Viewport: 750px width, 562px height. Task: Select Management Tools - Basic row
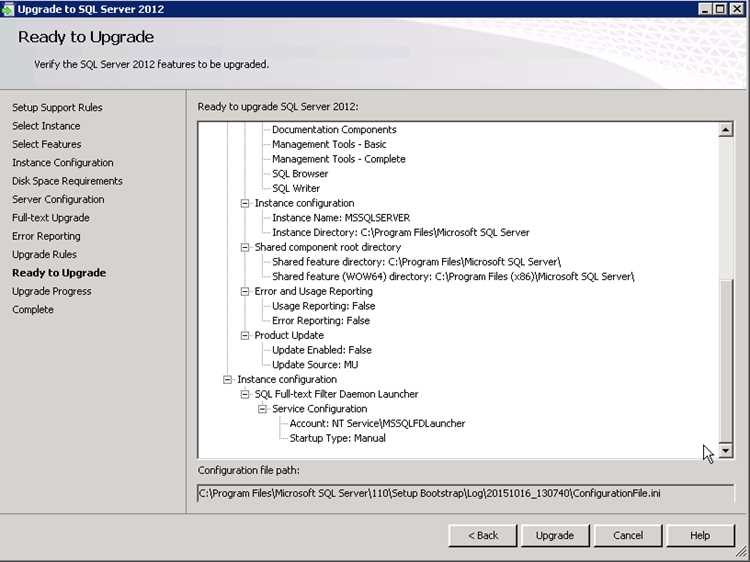point(329,144)
